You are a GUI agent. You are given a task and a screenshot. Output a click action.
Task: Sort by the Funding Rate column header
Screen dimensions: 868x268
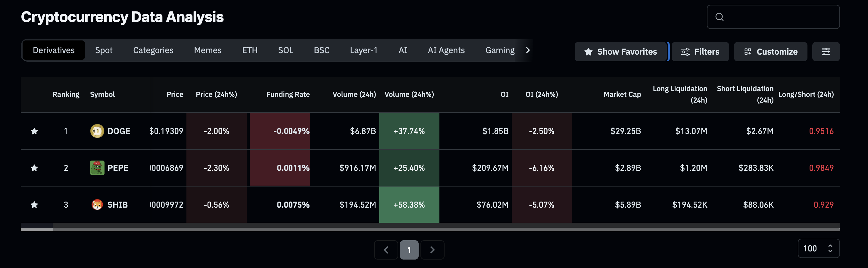[288, 94]
